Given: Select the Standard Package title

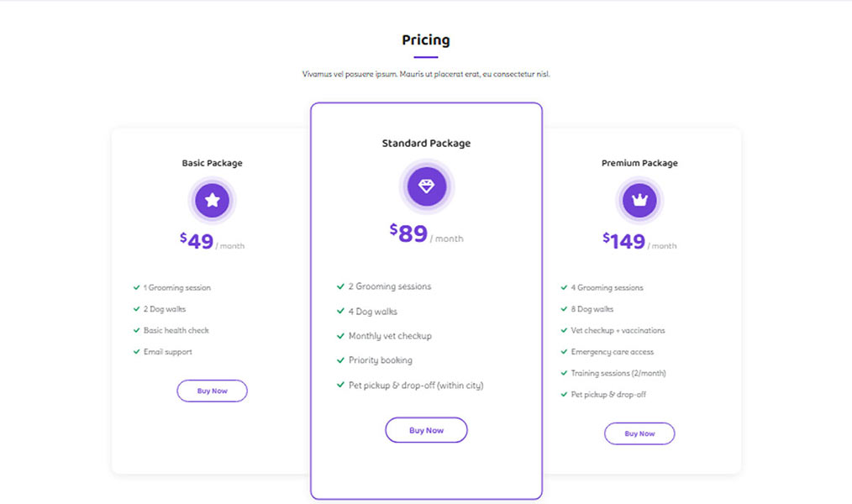Looking at the screenshot, I should [426, 144].
